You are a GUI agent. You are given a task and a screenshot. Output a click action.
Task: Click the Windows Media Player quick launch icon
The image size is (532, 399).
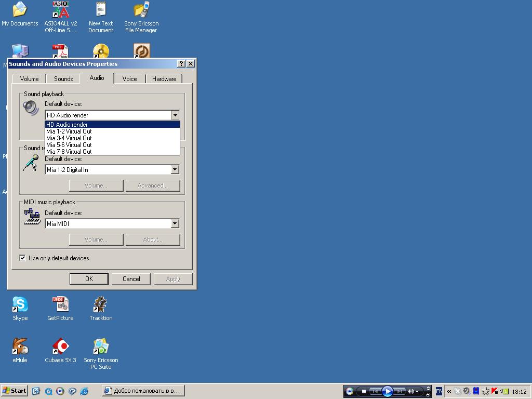pos(60,391)
